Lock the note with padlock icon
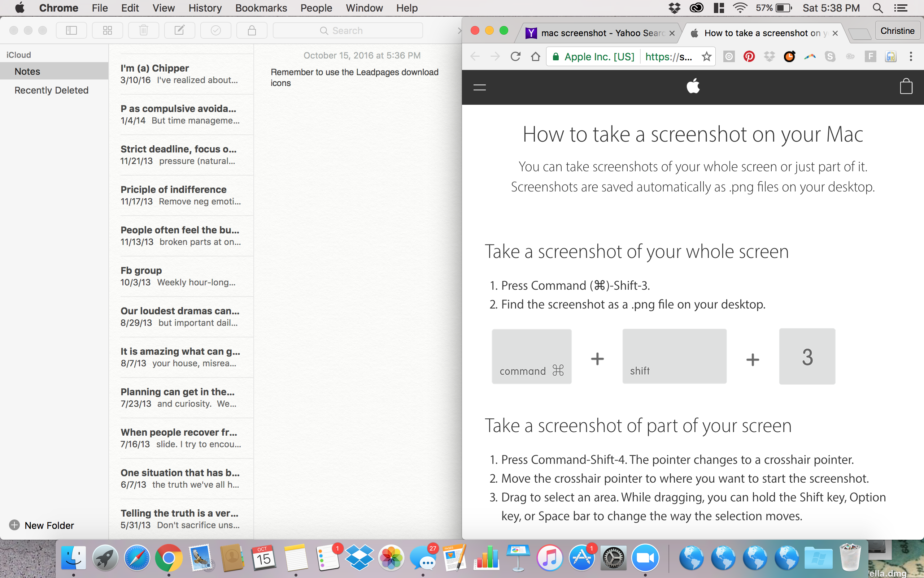The width and height of the screenshot is (924, 578). point(252,30)
